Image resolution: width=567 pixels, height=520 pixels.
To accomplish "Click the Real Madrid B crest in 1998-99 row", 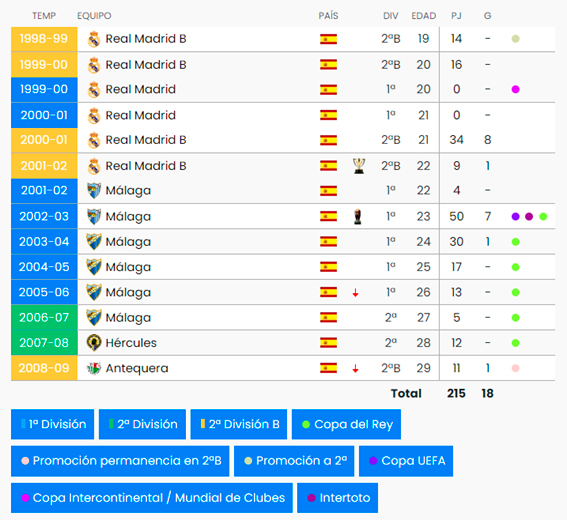I will pos(94,39).
